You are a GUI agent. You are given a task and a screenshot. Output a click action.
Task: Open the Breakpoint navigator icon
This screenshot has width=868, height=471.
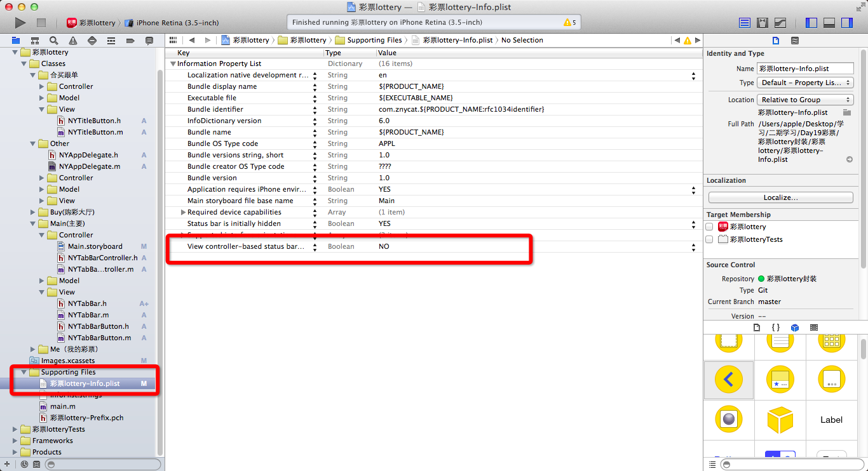click(x=130, y=40)
